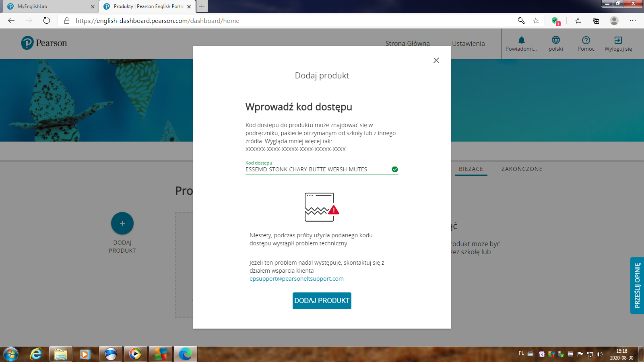Open the orange play media taskbar icon

85,354
